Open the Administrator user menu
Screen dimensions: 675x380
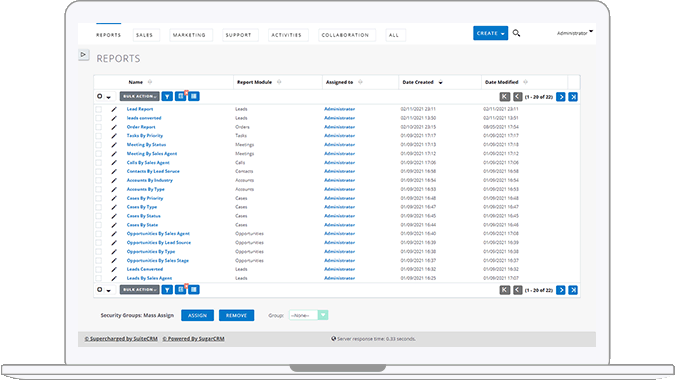tap(574, 33)
